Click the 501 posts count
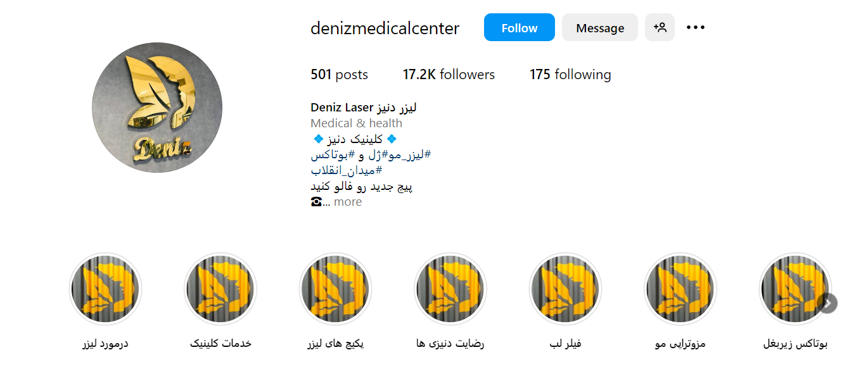The width and height of the screenshot is (868, 376). tap(339, 75)
